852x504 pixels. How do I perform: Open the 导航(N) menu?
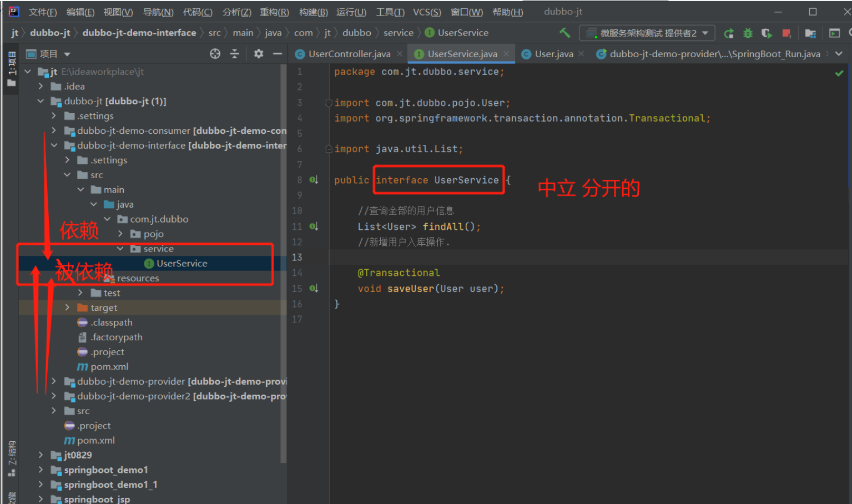[158, 12]
